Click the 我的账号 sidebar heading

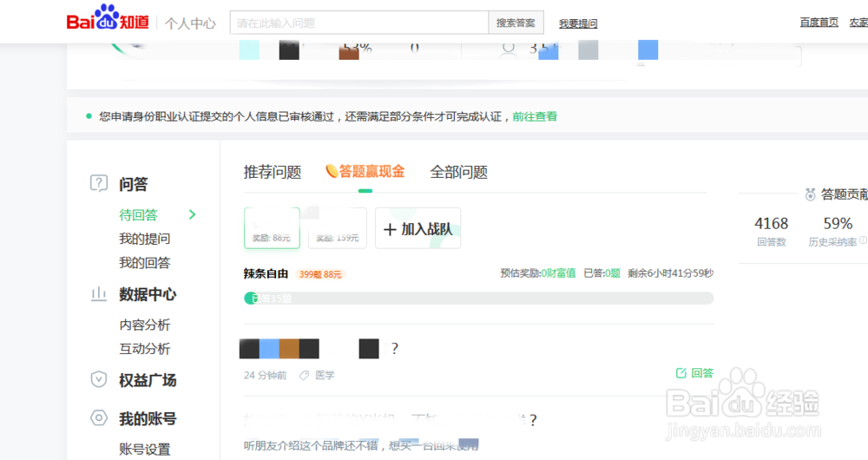148,418
